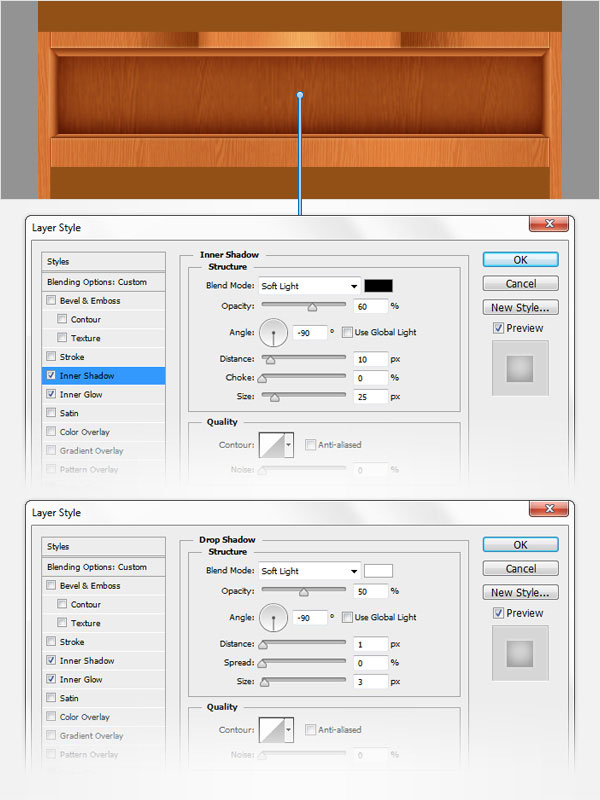Click the white Drop Shadow color swatch
The width and height of the screenshot is (600, 800).
tap(379, 571)
